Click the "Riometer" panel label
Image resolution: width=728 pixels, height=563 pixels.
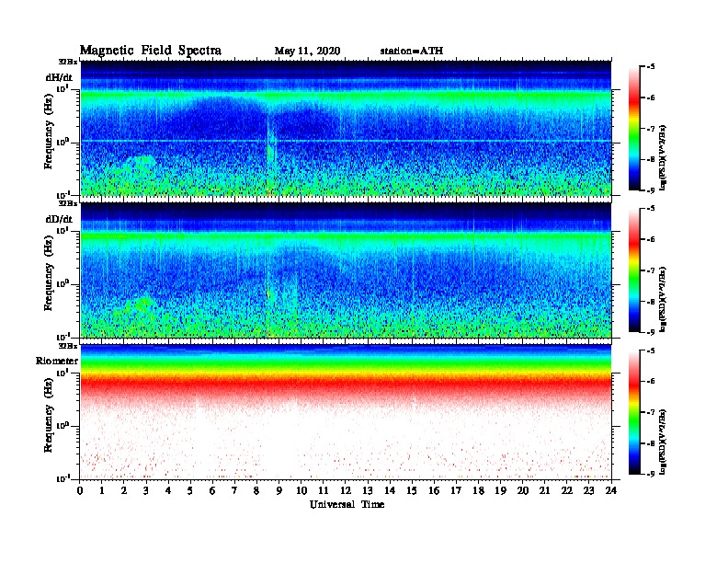point(57,361)
